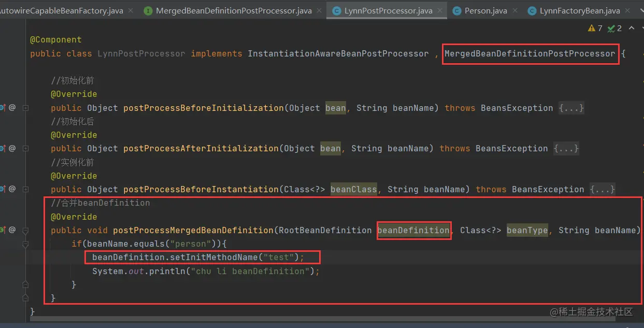Click the class icon on LynnPostProcessor.java tab
The height and width of the screenshot is (328, 644).
tap(337, 10)
